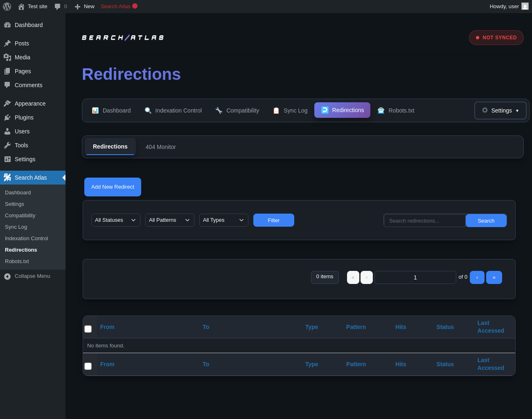Sort by Status column in table header
The height and width of the screenshot is (419, 532).
[x=445, y=327]
